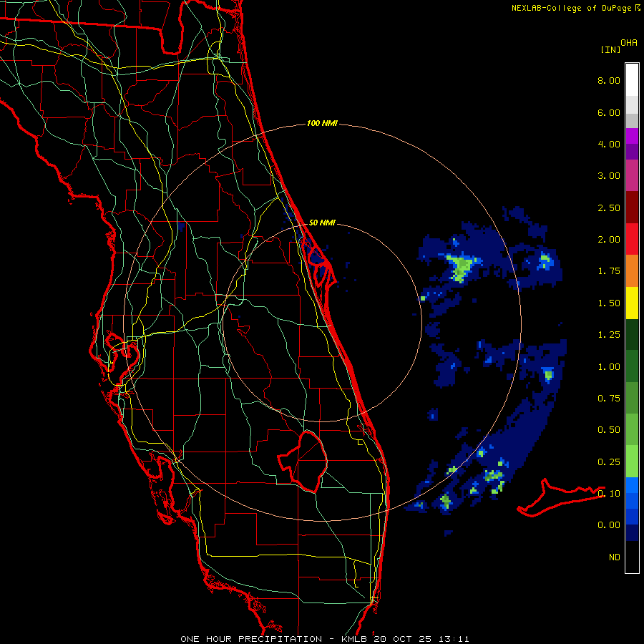Select the green swatch beside 1.00
Screen dimensions: 644x644
[632, 366]
